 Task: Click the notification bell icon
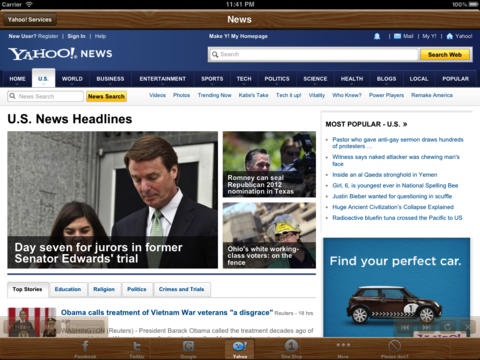point(377,36)
